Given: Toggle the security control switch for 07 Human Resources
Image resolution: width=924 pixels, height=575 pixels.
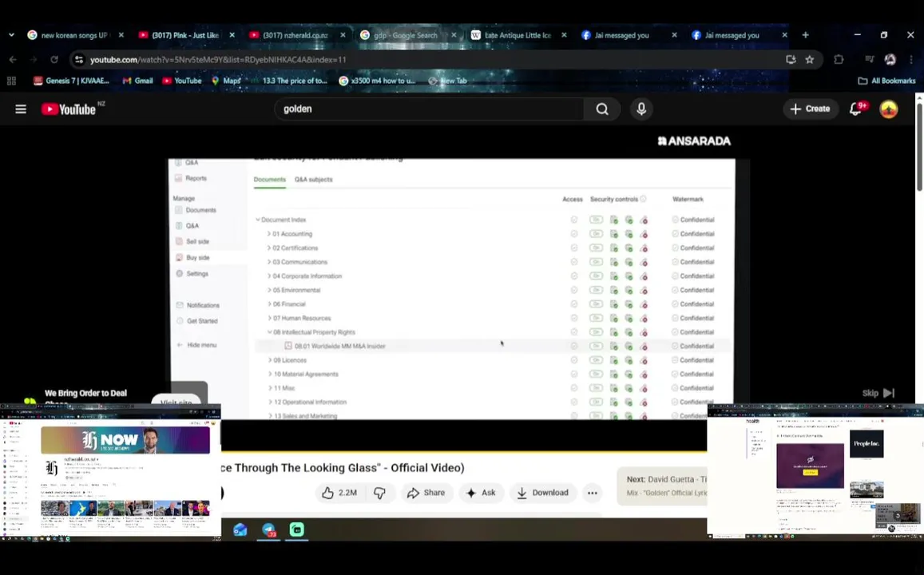Looking at the screenshot, I should (597, 318).
